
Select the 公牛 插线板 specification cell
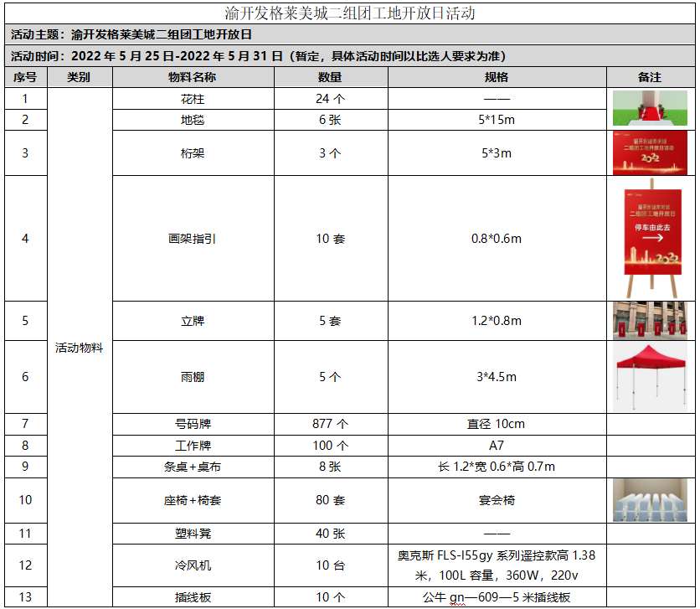coord(496,597)
